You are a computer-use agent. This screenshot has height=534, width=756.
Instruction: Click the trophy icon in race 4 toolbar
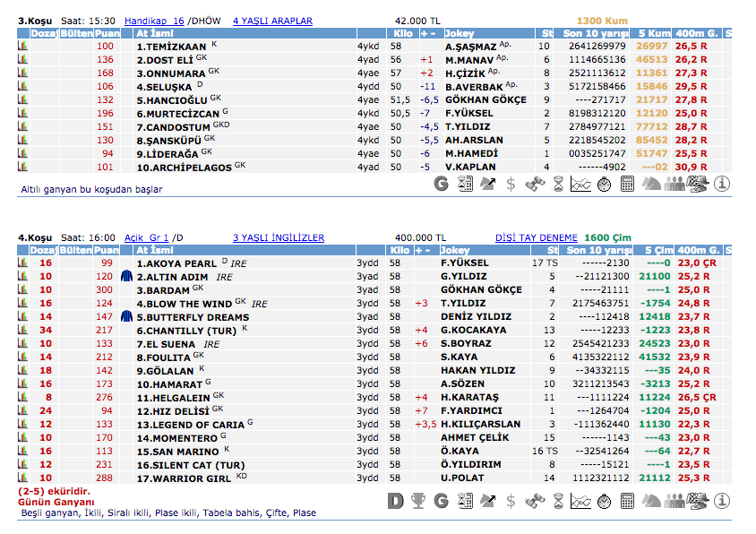417,500
